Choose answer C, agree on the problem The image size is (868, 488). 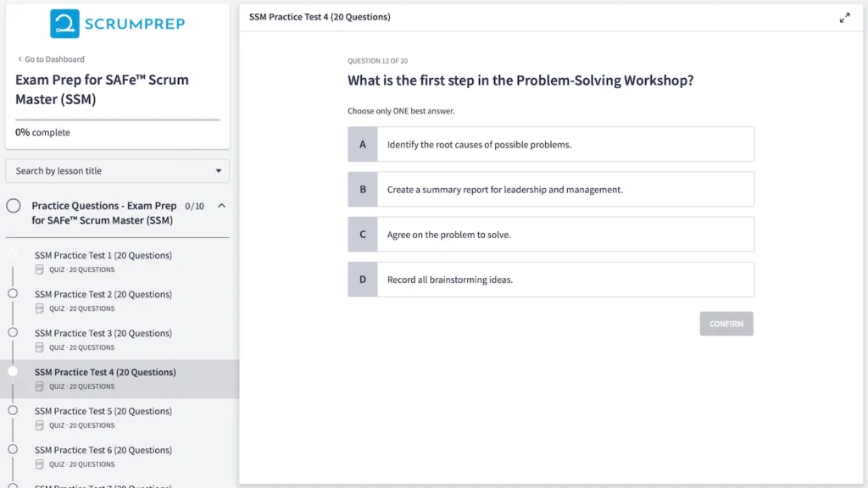point(551,234)
